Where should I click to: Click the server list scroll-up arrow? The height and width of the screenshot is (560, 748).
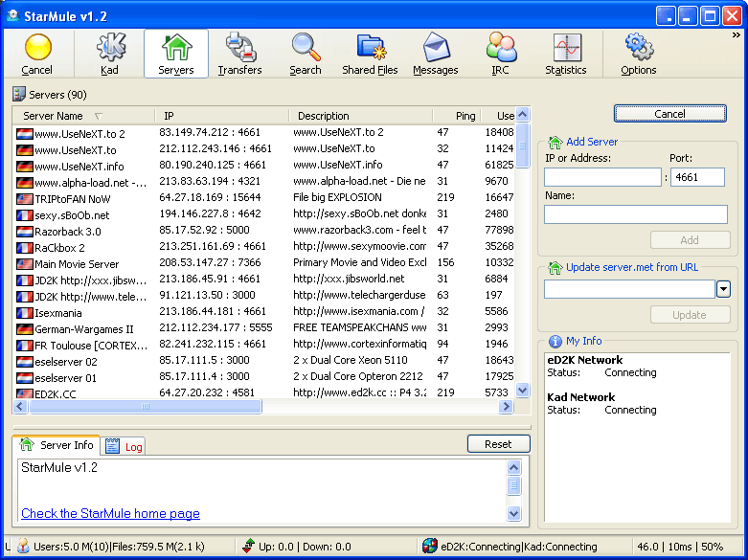[522, 115]
